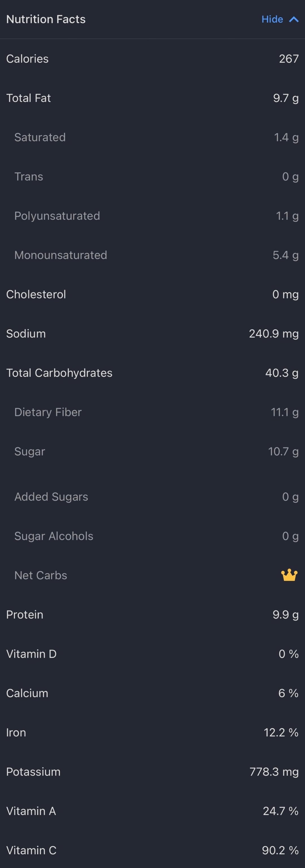Tap the Saturated fat entry
The height and width of the screenshot is (868, 305).
click(x=40, y=137)
